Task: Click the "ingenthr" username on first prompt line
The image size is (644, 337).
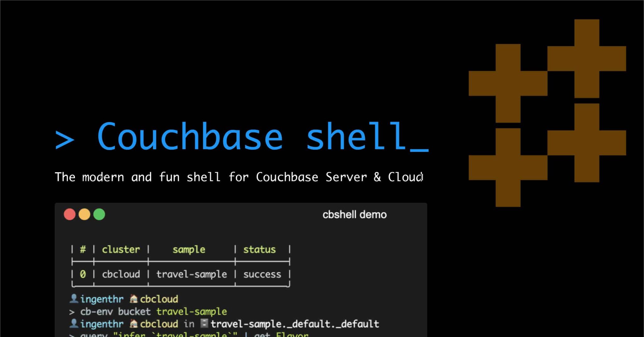Action: pos(102,299)
